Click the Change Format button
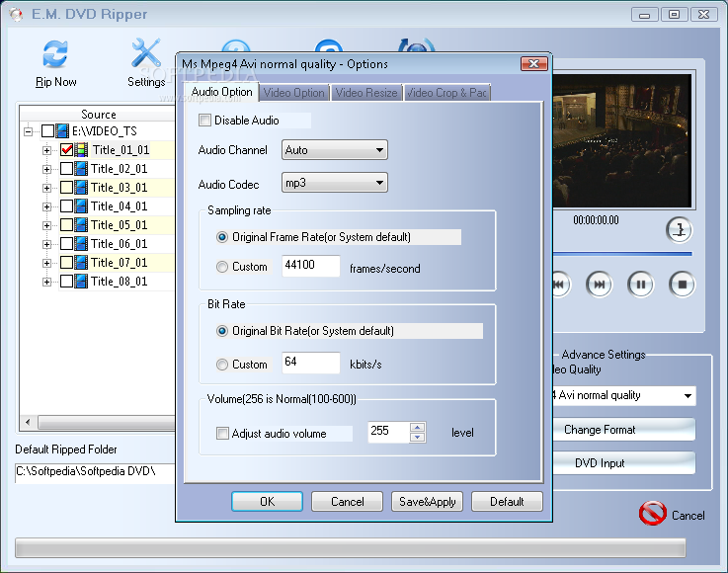This screenshot has width=728, height=573. 624,430
